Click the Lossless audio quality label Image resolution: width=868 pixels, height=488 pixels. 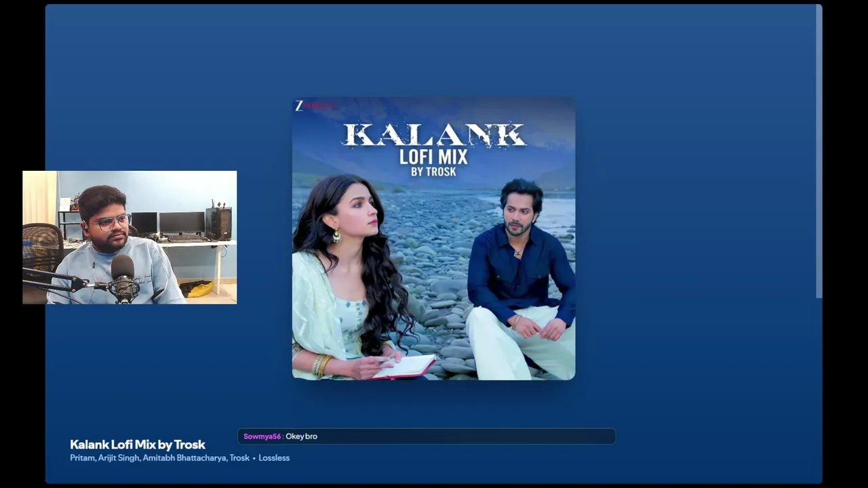[x=274, y=458]
